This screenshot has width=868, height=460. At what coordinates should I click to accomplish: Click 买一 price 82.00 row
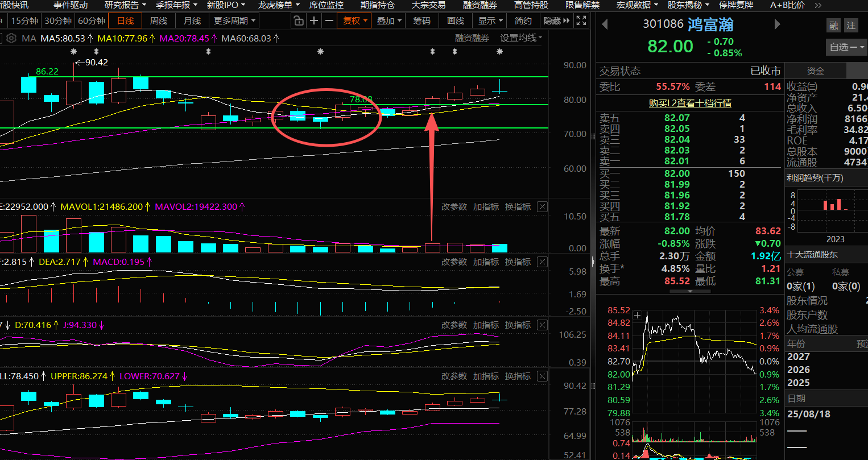click(690, 174)
